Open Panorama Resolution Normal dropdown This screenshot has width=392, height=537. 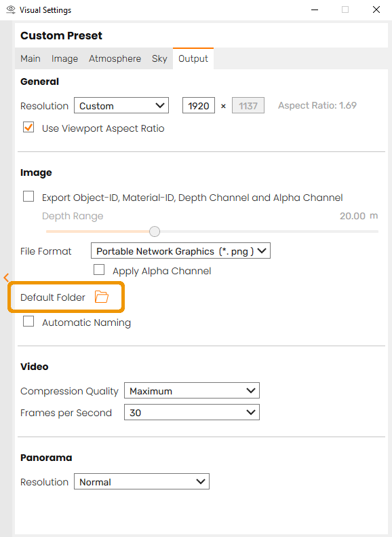coord(142,481)
